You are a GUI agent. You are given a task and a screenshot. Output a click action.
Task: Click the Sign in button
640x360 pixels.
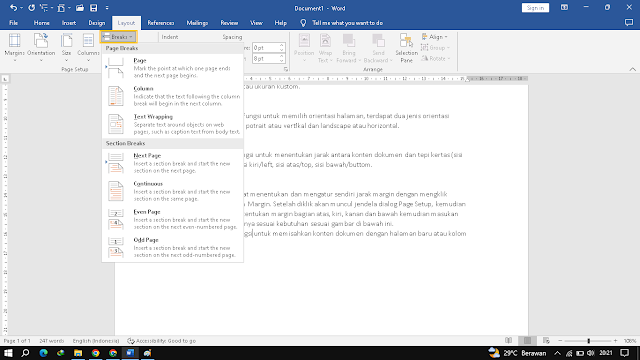click(x=535, y=8)
